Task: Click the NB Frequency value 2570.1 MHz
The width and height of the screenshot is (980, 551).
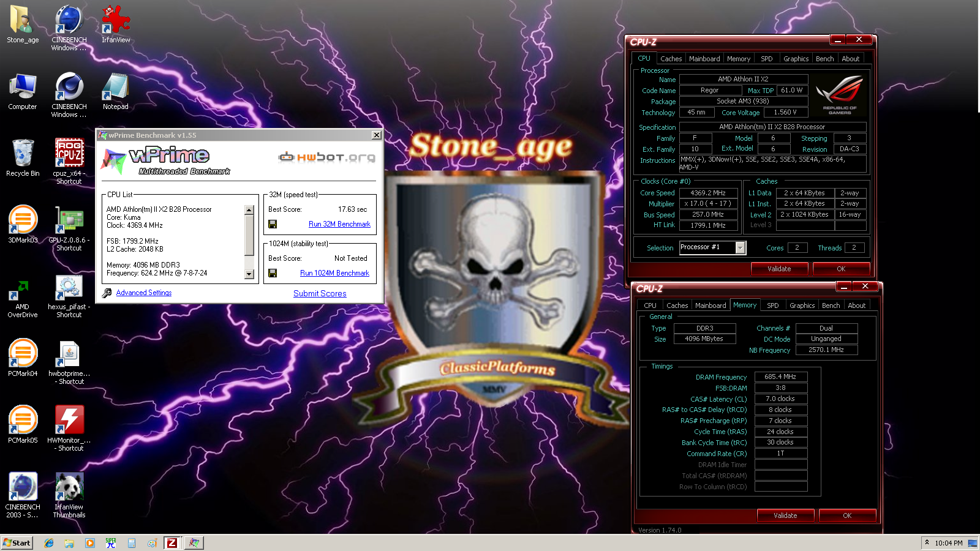Action: tap(826, 350)
